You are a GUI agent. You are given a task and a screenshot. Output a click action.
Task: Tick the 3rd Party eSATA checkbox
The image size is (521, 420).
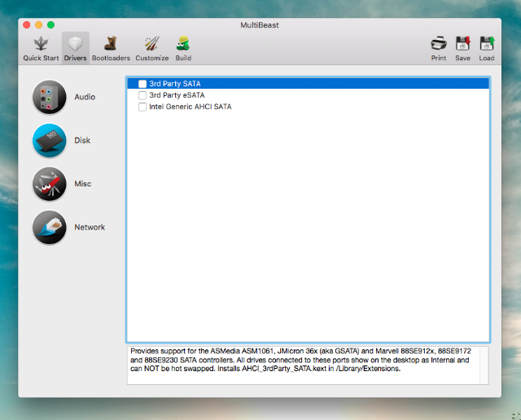point(142,95)
